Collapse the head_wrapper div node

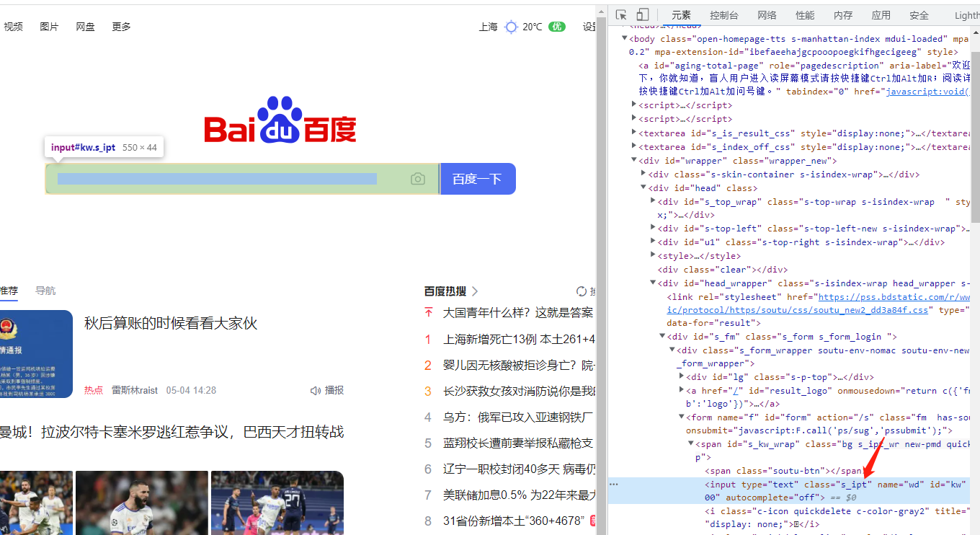(x=653, y=283)
